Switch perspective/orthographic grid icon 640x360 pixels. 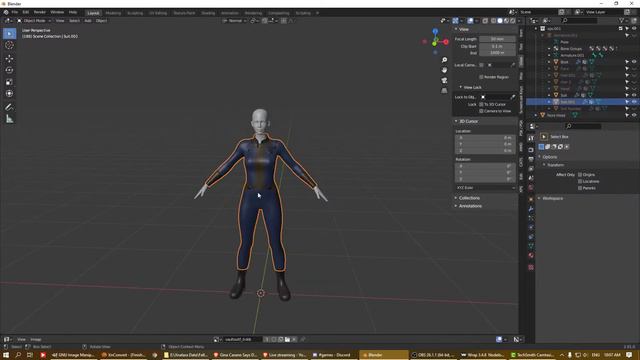click(x=444, y=91)
